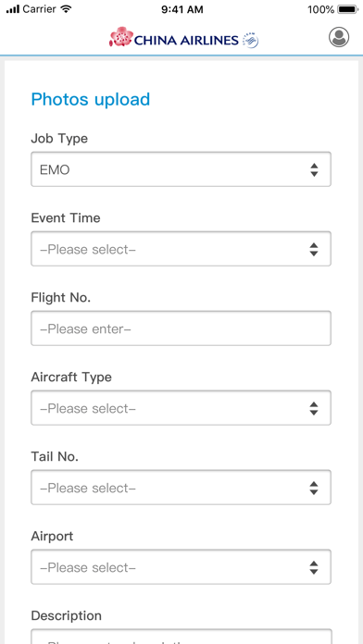Click the Event Time up-down arrows
This screenshot has height=644, width=363.
(x=314, y=249)
